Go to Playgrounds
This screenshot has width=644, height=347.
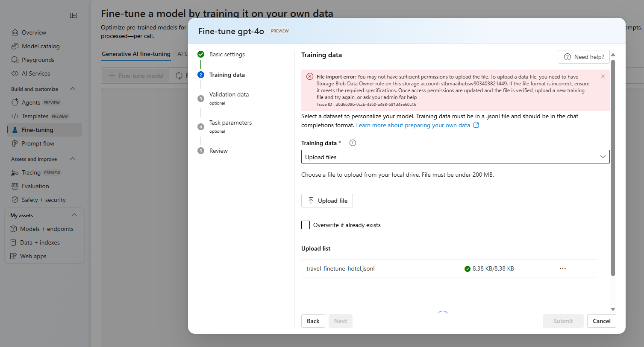(38, 60)
